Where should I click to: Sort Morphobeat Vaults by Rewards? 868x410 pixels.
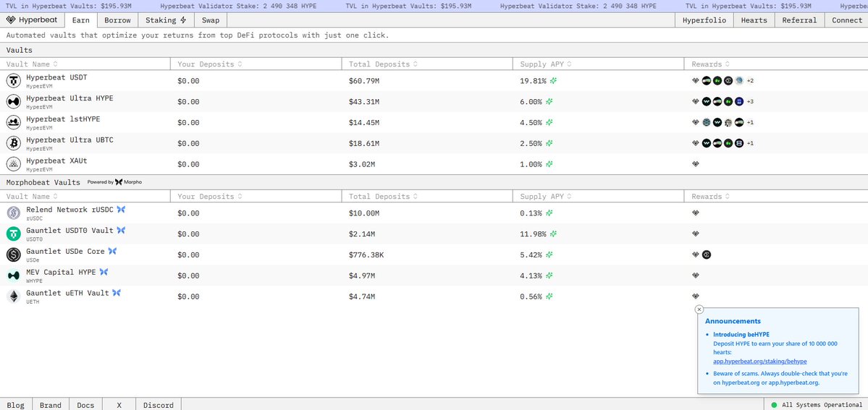[711, 197]
